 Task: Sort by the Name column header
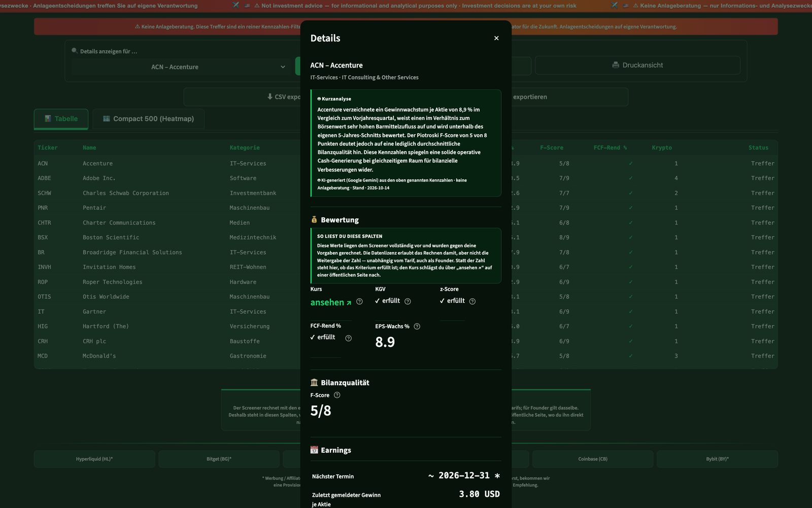(89, 148)
